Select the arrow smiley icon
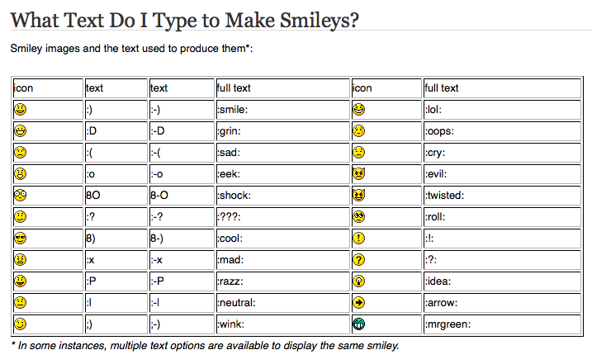The width and height of the screenshot is (592, 364). pyautogui.click(x=358, y=302)
